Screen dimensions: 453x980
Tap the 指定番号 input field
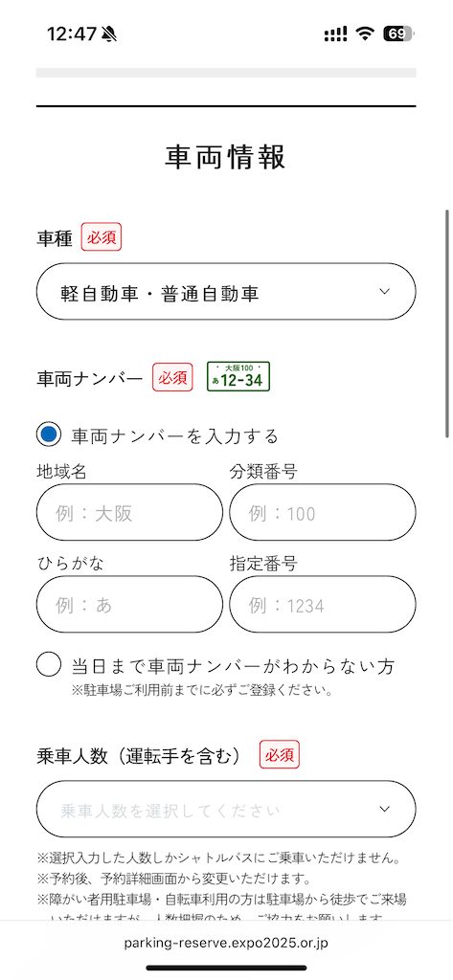322,605
